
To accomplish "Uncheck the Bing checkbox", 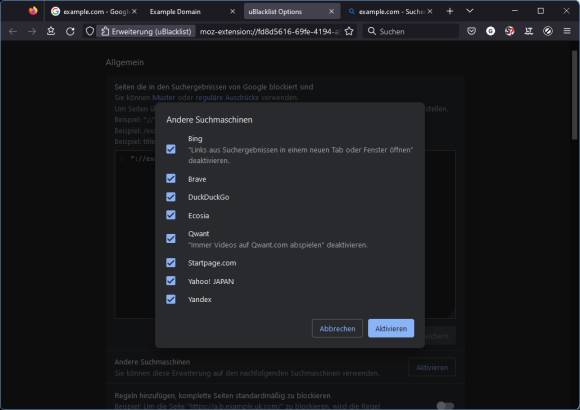I will 171,149.
